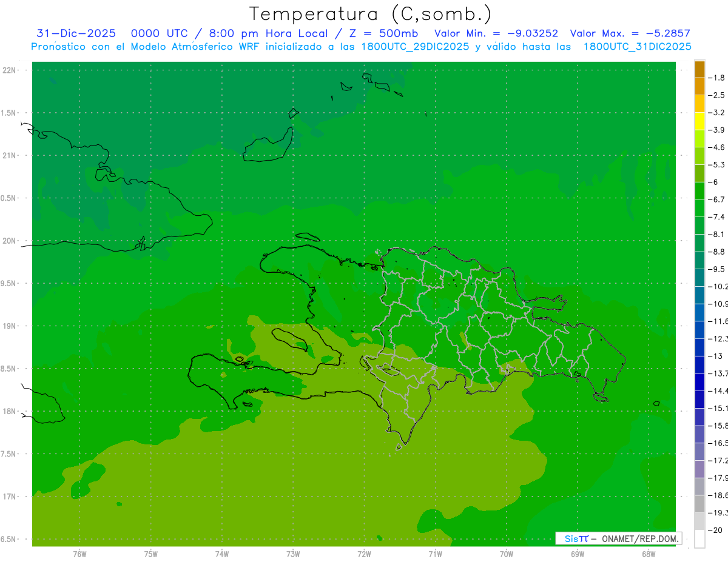
Task: Click the "-7.4" colorbar value
Action: (716, 217)
